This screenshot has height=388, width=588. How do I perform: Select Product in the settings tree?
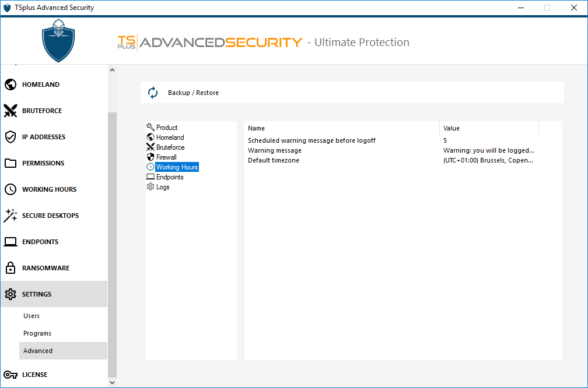pos(166,128)
